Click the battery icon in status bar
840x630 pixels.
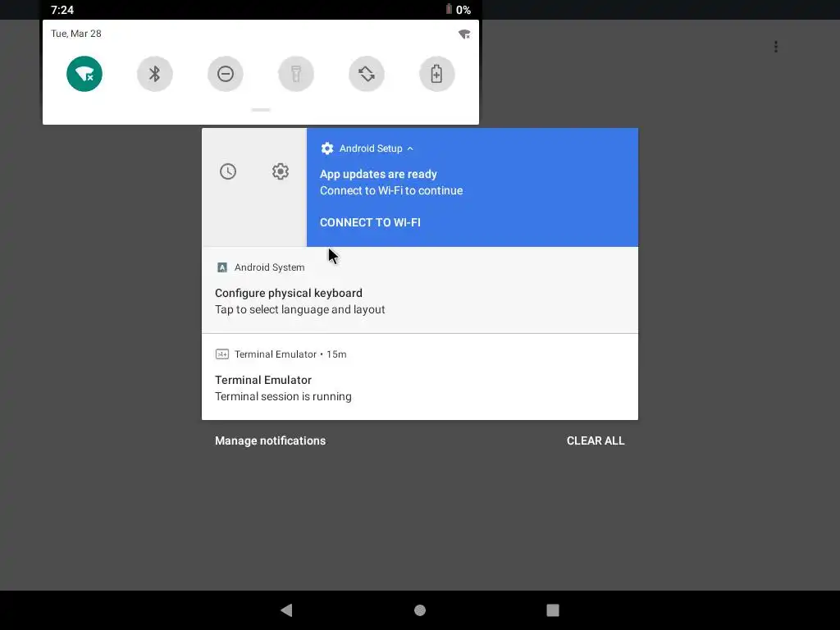click(x=449, y=9)
